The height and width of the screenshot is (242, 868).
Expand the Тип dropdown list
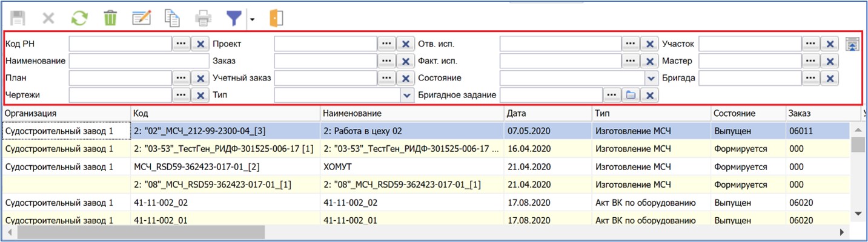[x=406, y=95]
